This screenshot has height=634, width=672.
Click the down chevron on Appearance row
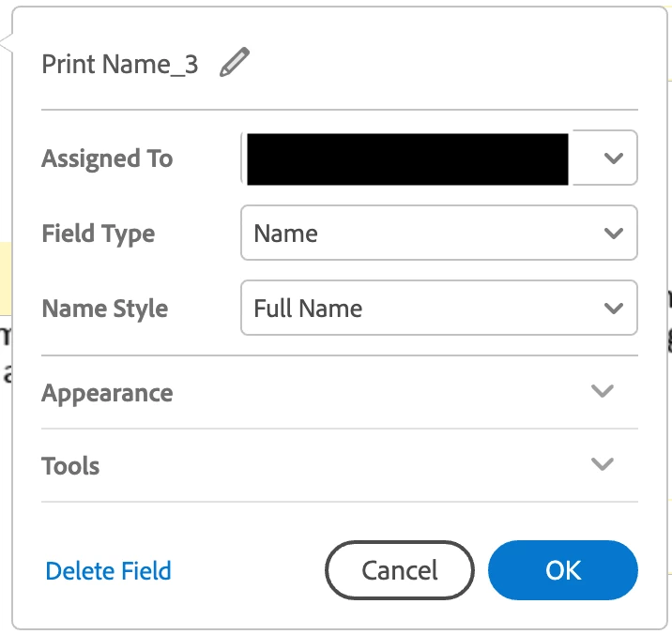point(603,391)
